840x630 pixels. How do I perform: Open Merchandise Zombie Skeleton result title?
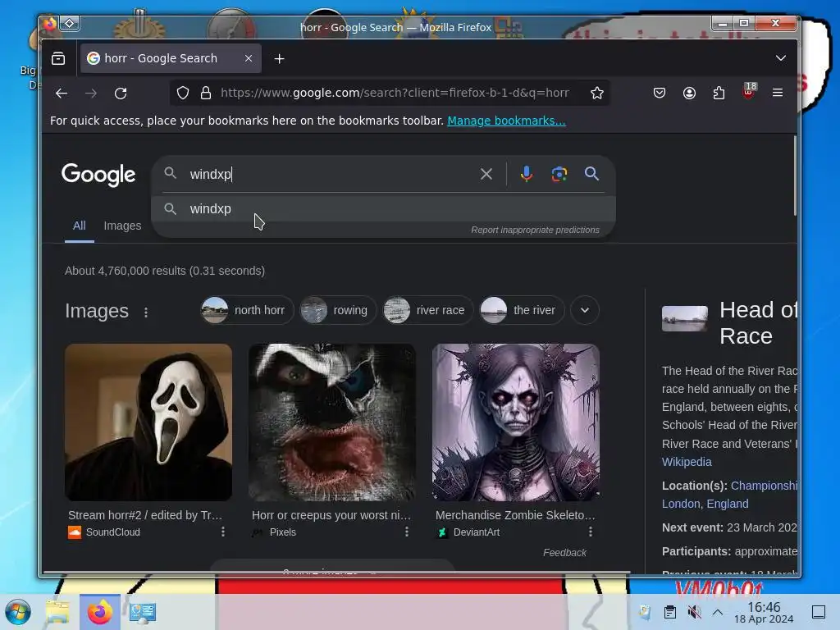[515, 515]
